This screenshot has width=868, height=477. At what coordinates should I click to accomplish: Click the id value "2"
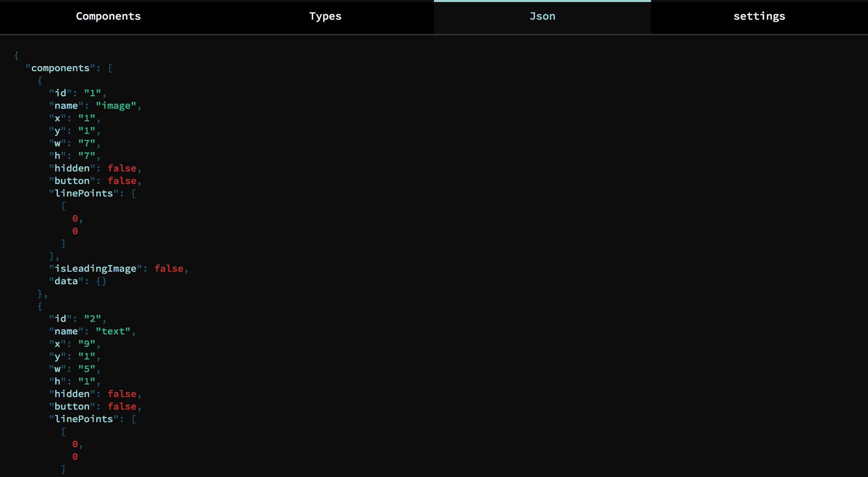coord(93,319)
